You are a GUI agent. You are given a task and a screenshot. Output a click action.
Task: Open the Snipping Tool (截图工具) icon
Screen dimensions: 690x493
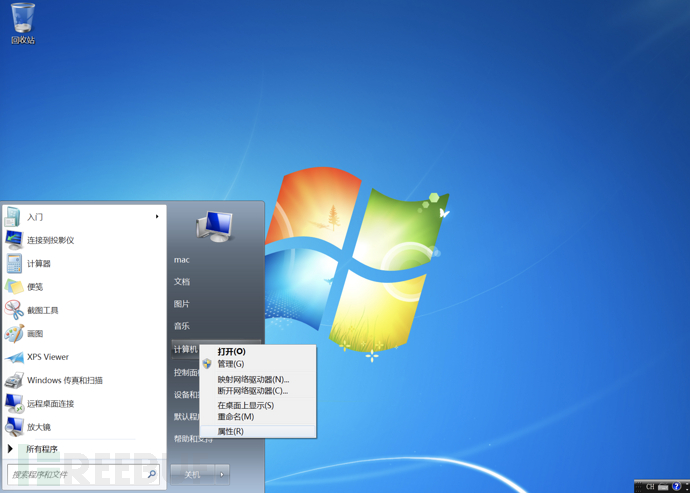[14, 310]
